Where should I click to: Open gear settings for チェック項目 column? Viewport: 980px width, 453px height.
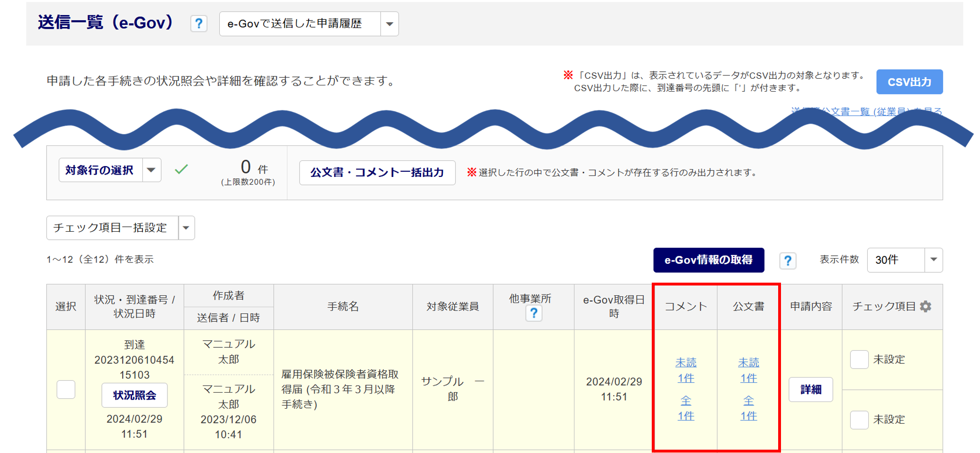click(x=926, y=306)
